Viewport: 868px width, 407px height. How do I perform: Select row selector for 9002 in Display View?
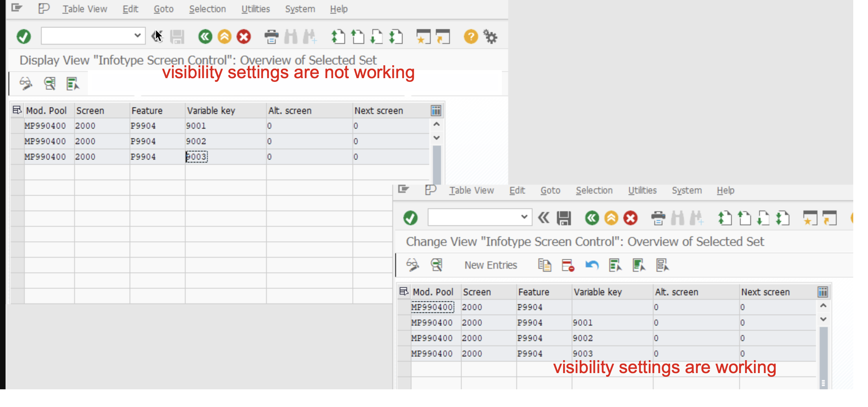pos(17,141)
